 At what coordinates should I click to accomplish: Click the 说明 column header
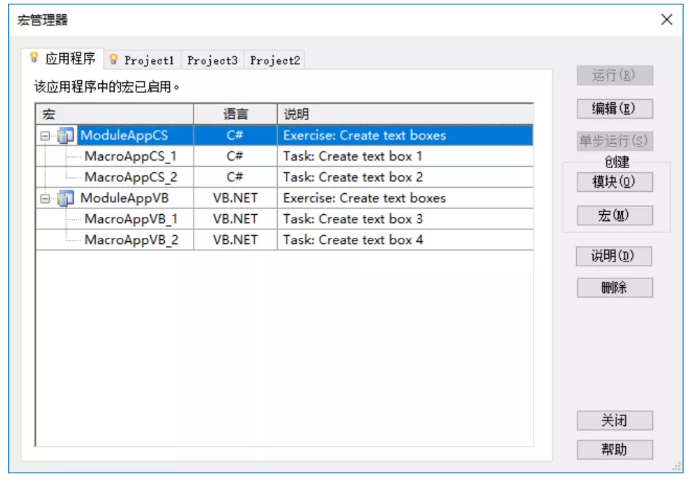pos(405,114)
